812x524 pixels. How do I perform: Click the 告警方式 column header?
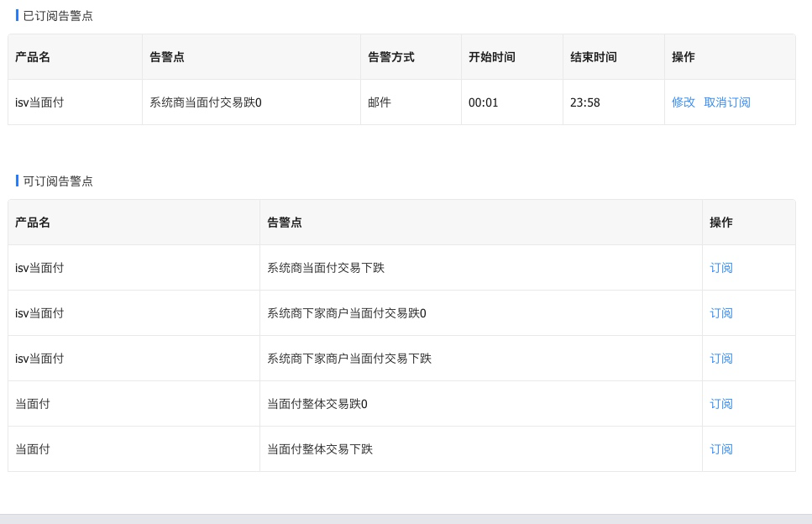click(390, 57)
